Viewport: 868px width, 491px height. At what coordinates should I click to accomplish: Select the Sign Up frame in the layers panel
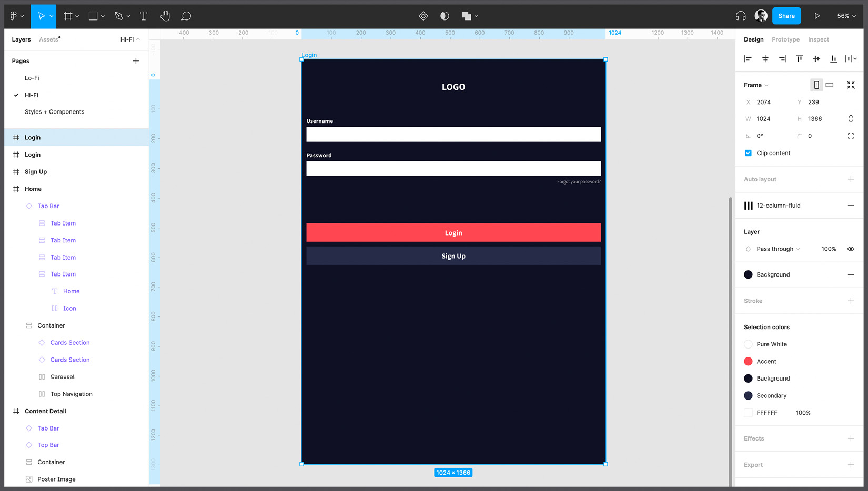36,171
